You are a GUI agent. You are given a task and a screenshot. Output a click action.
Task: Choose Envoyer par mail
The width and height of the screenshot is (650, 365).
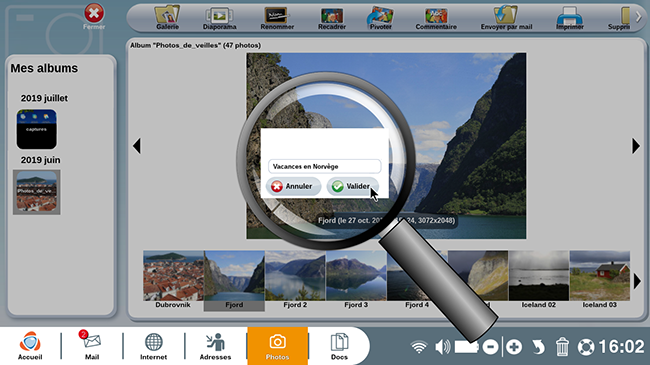(x=506, y=17)
